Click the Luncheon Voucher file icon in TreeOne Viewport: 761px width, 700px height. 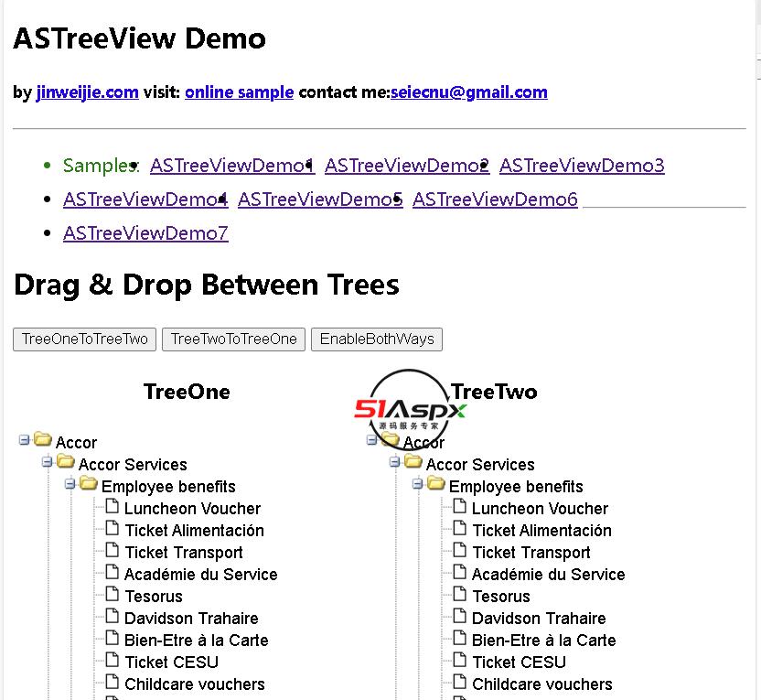click(x=113, y=506)
